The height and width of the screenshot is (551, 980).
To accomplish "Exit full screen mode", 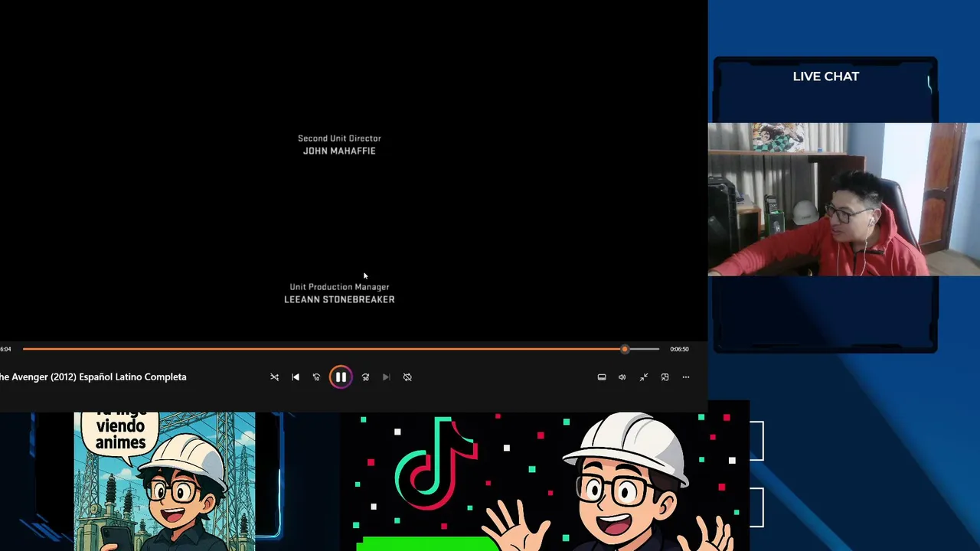I will click(644, 377).
